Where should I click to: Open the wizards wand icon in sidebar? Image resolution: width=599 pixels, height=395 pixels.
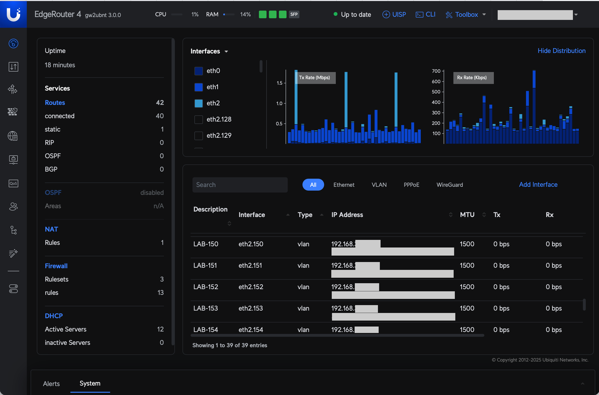(13, 254)
